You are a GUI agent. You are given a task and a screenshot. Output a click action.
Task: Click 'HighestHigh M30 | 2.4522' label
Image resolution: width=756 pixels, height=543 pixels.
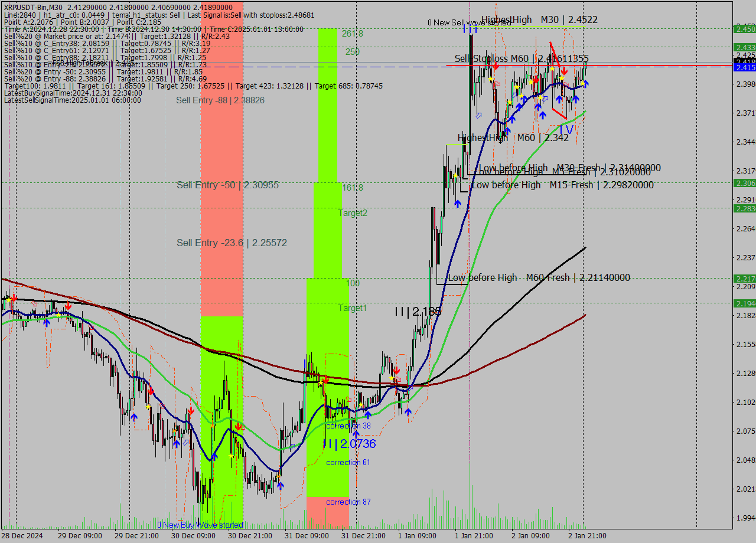(x=539, y=19)
